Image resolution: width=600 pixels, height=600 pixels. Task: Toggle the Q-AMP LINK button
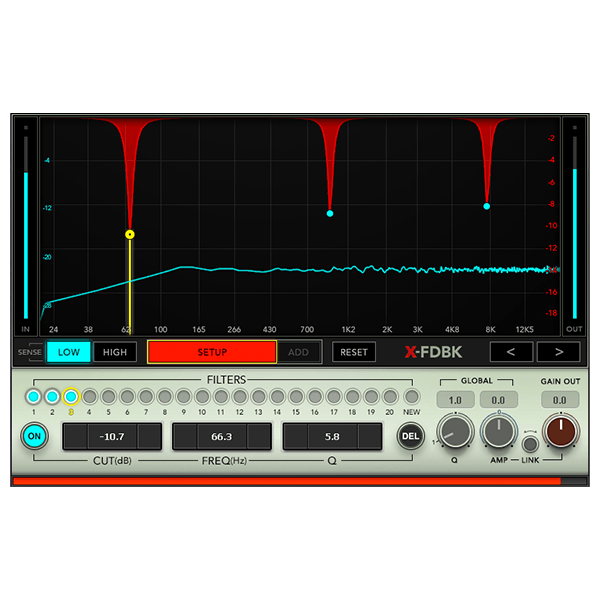pyautogui.click(x=530, y=444)
